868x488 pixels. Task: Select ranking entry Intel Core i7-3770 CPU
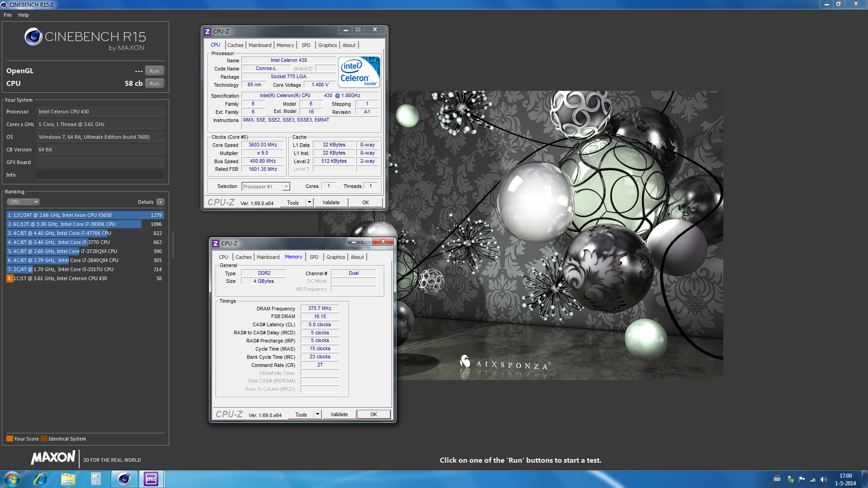(x=85, y=242)
